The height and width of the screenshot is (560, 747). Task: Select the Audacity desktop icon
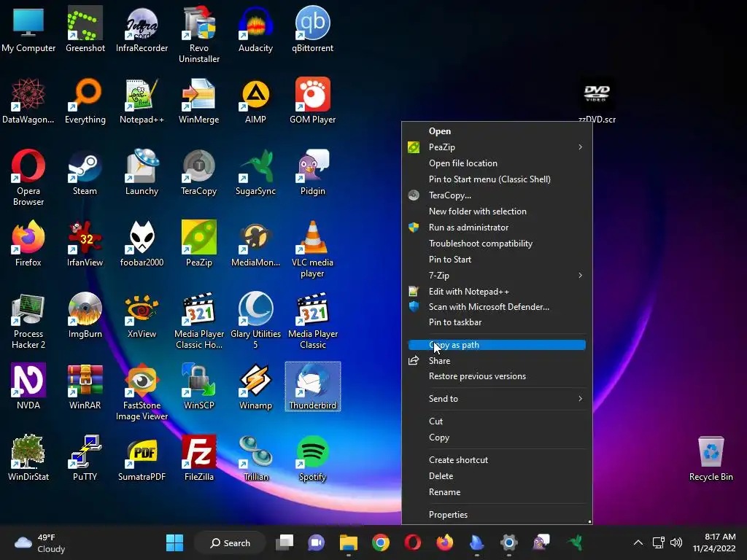255,29
